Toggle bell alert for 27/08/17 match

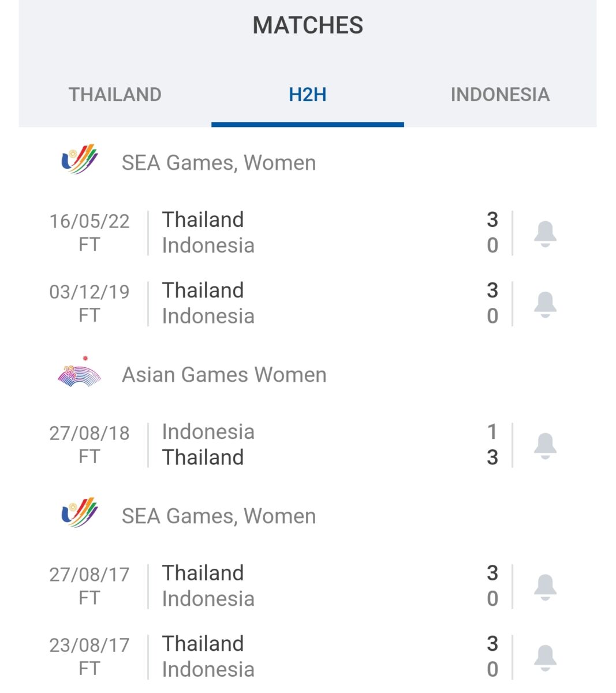click(544, 587)
